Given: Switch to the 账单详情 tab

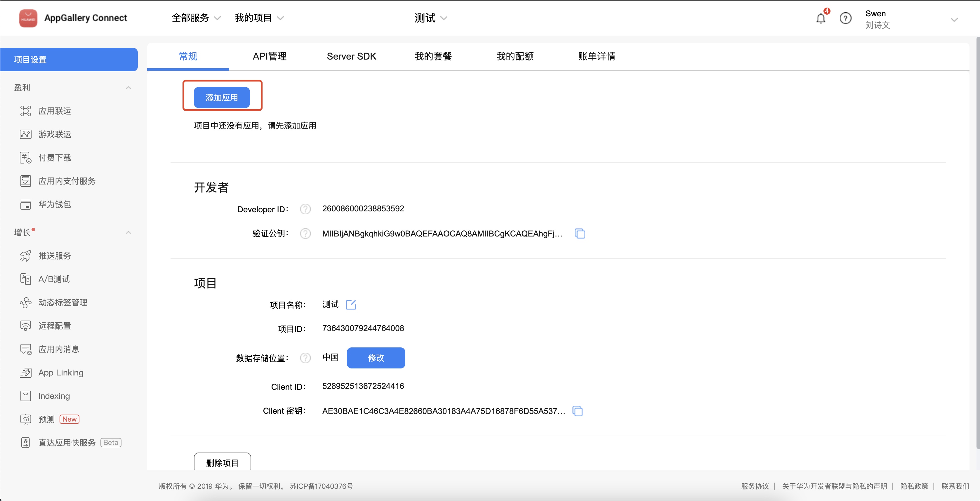Looking at the screenshot, I should point(597,56).
